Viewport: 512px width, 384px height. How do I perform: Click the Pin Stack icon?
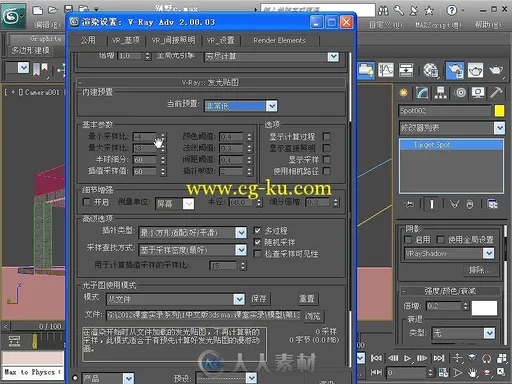click(410, 204)
